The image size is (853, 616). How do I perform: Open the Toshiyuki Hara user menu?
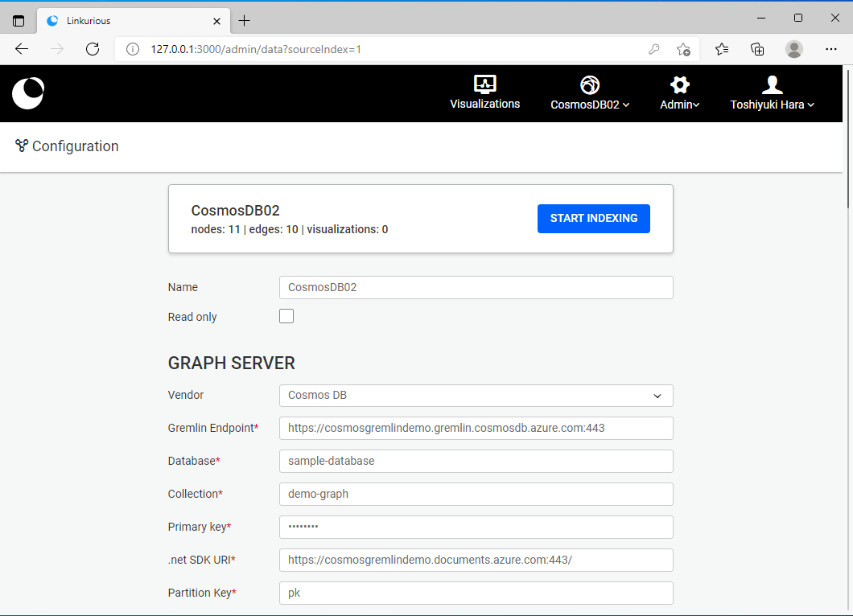pyautogui.click(x=772, y=93)
